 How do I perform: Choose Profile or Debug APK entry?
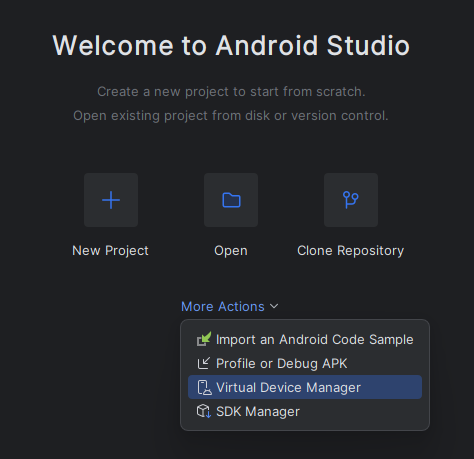coord(305,363)
